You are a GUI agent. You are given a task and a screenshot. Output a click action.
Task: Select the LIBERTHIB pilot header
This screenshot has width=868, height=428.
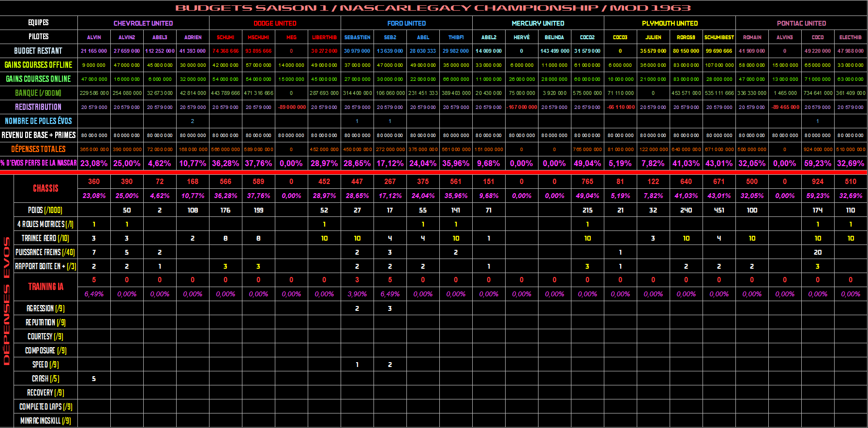pos(324,37)
